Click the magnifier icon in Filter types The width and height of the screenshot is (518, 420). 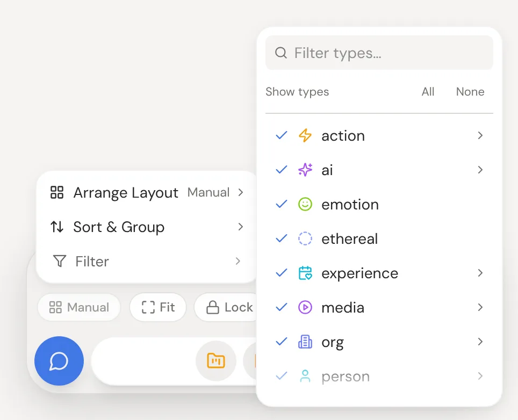[281, 53]
